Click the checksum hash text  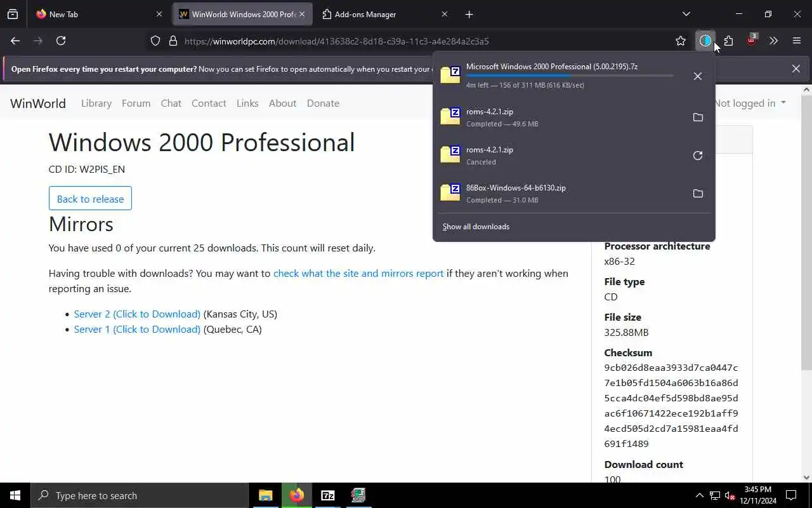[671, 405]
